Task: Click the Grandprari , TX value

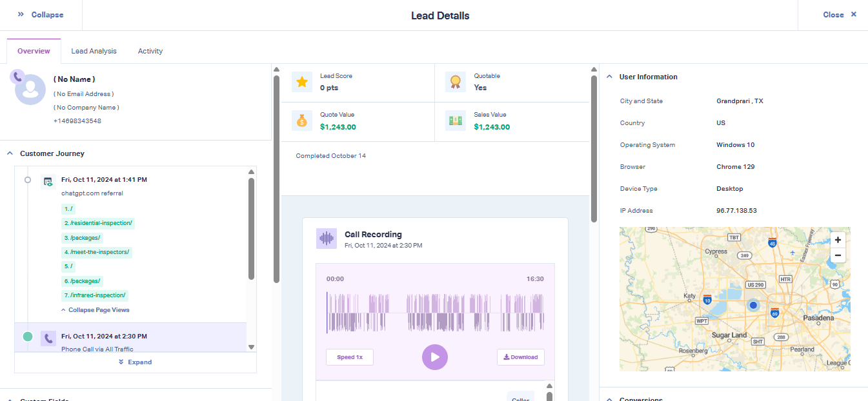Action: point(740,101)
